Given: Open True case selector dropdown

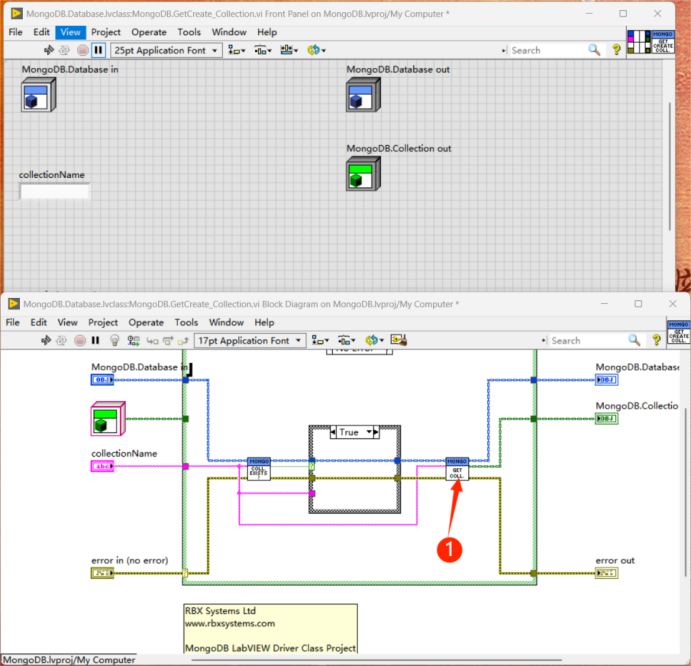Looking at the screenshot, I should (369, 432).
